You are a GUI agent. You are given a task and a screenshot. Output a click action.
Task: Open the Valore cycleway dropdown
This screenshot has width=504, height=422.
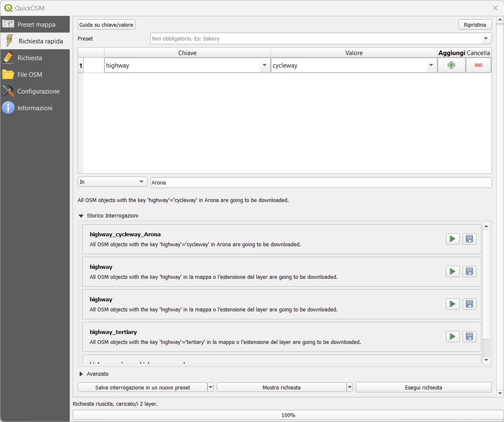click(431, 66)
